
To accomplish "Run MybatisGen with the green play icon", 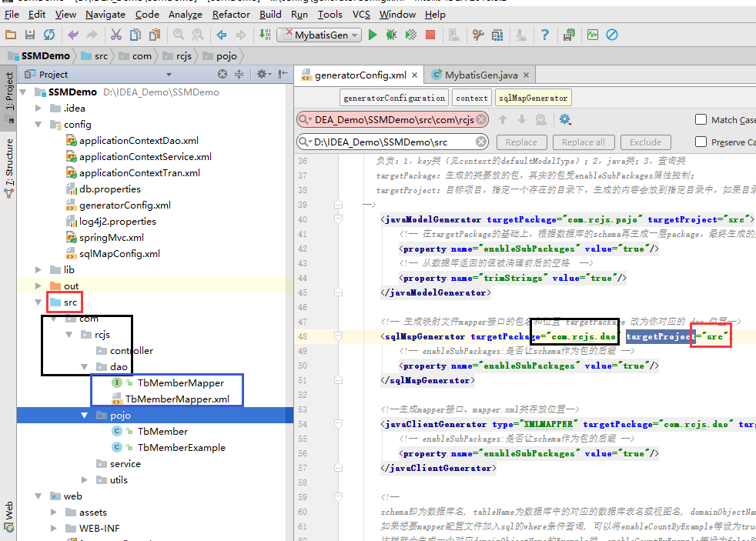I will point(372,35).
